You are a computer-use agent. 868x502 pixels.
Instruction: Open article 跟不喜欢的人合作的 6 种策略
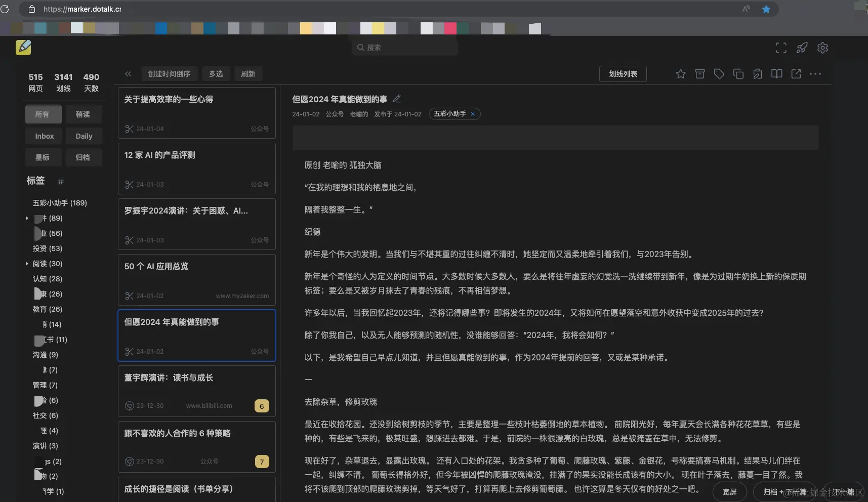pos(197,447)
